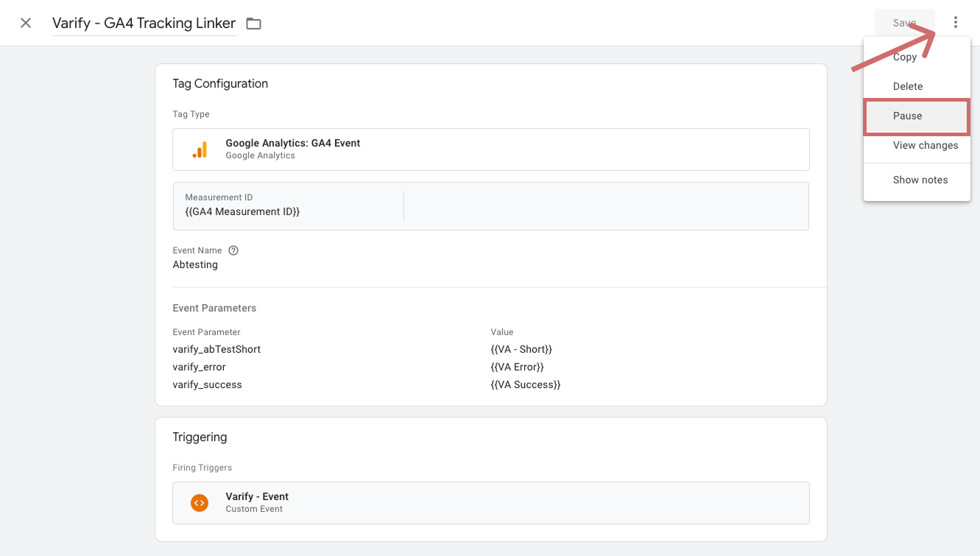Viewport: 980px width, 556px height.
Task: Edit the tag name Varify - GA4 Tracking Linker
Action: pyautogui.click(x=144, y=24)
